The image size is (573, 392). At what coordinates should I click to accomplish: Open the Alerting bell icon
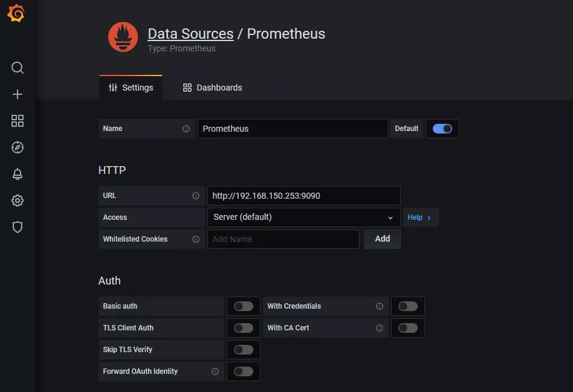[x=17, y=174]
